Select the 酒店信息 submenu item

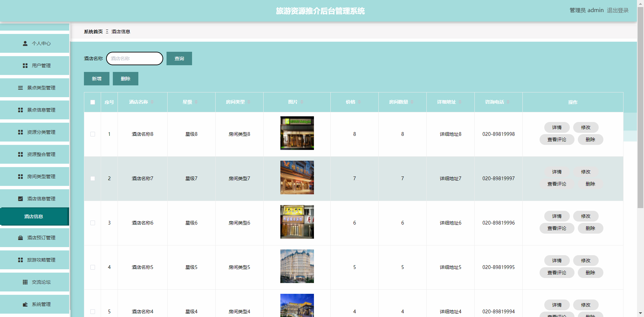pyautogui.click(x=35, y=216)
